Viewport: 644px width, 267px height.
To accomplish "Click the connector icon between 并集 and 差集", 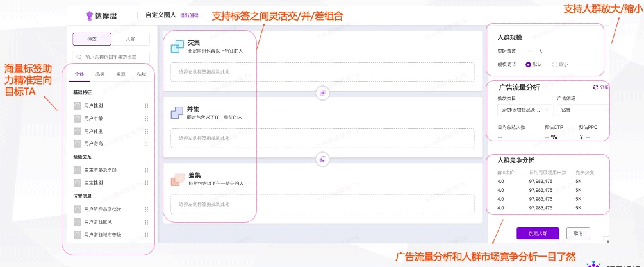I will tap(322, 159).
